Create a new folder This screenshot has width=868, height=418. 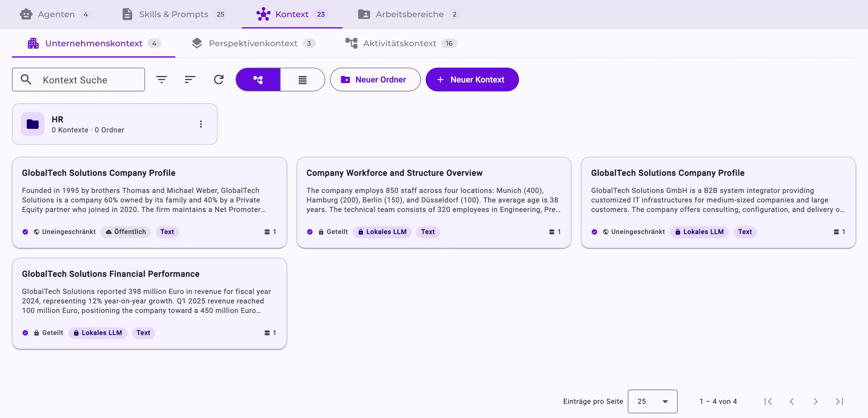375,80
